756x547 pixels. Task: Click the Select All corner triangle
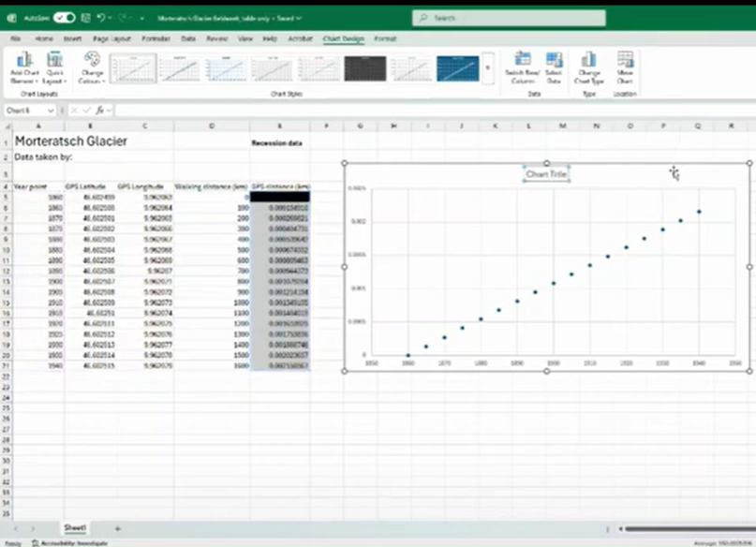7,126
